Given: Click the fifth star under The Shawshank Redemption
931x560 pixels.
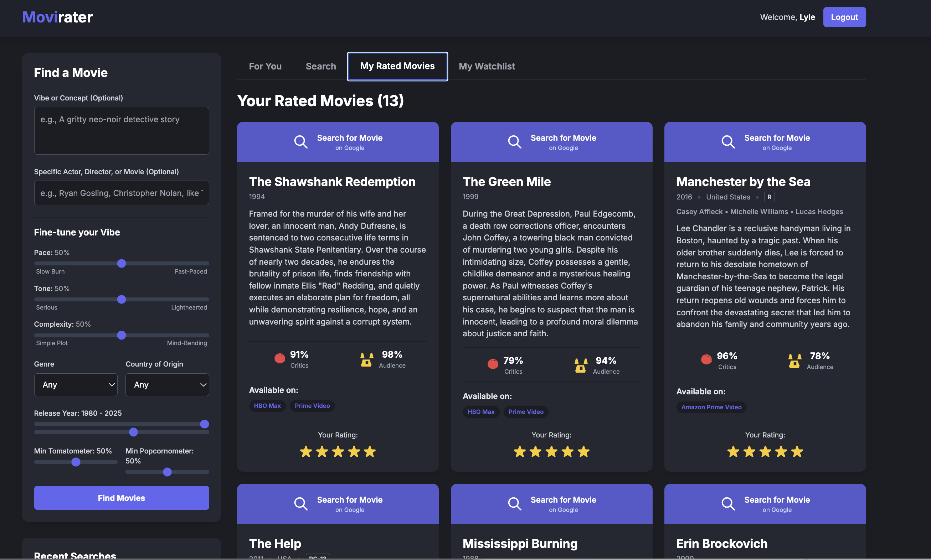Looking at the screenshot, I should tap(370, 451).
